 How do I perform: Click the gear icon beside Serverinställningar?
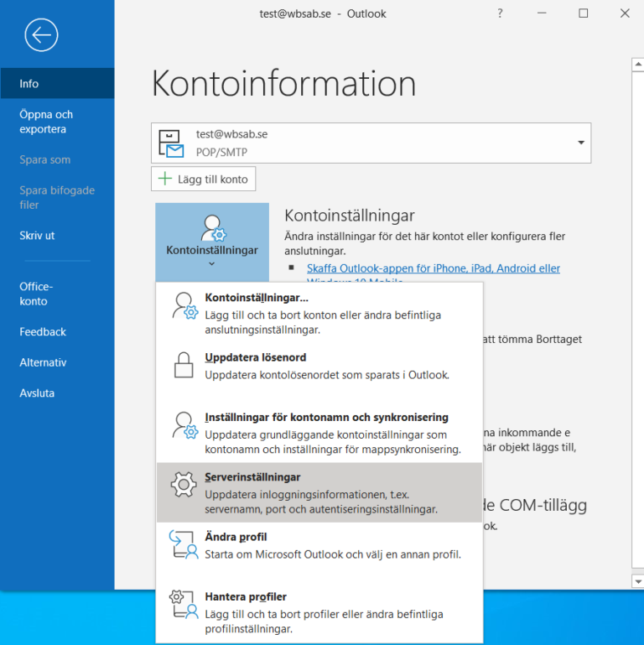tap(184, 486)
